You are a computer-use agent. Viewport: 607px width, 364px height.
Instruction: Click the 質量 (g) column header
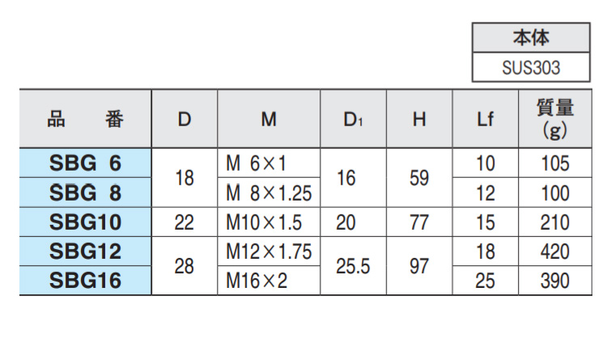coord(555,119)
